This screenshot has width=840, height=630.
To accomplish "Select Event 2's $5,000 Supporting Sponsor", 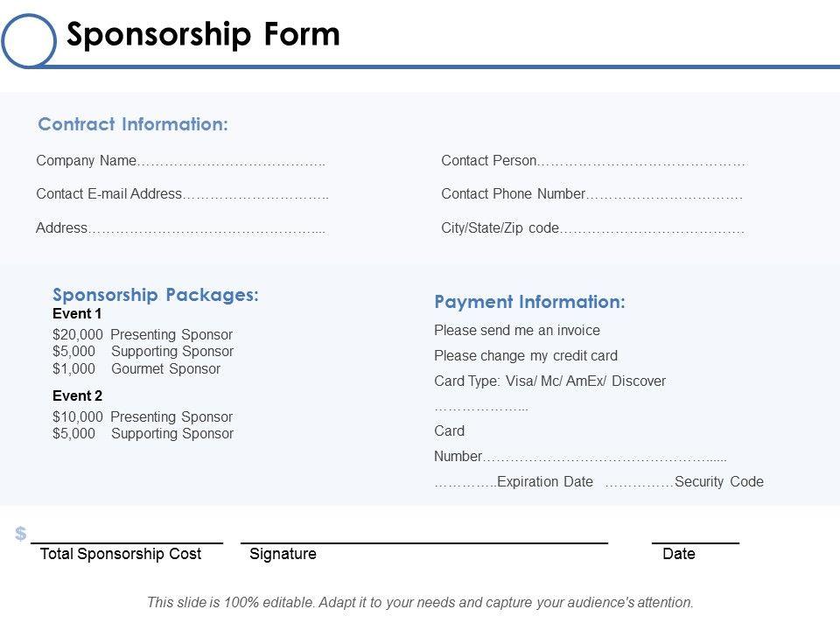I will pos(143,434).
